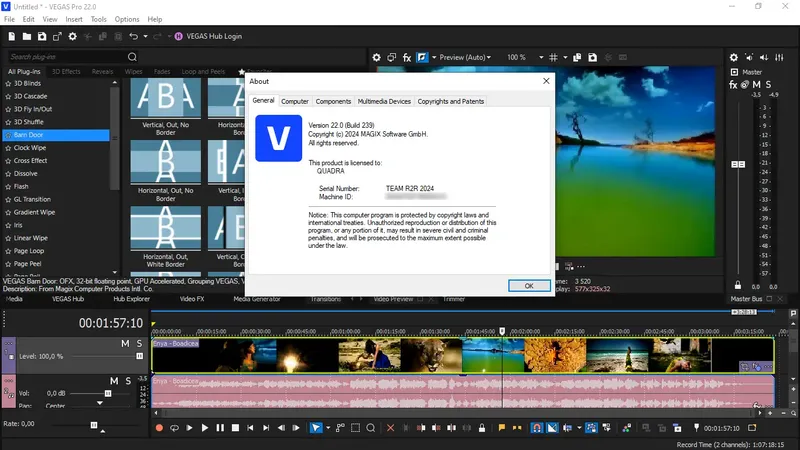Screen dimensions: 800x450
Task: Toggle automatic crossfades icon
Action: pos(552,428)
